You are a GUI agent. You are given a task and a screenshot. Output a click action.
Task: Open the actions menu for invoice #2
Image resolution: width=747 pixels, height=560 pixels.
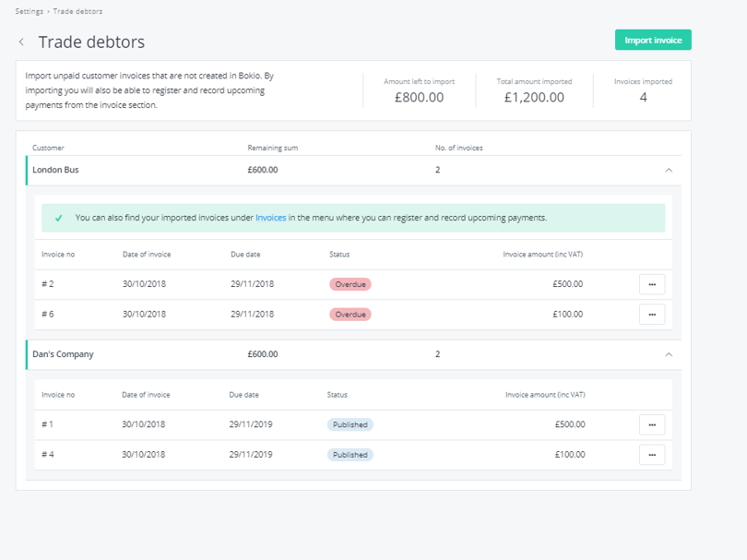[652, 284]
